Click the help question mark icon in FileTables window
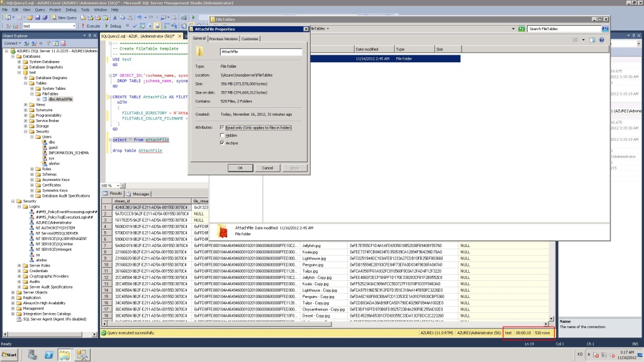This screenshot has height=362, width=644. point(602,40)
